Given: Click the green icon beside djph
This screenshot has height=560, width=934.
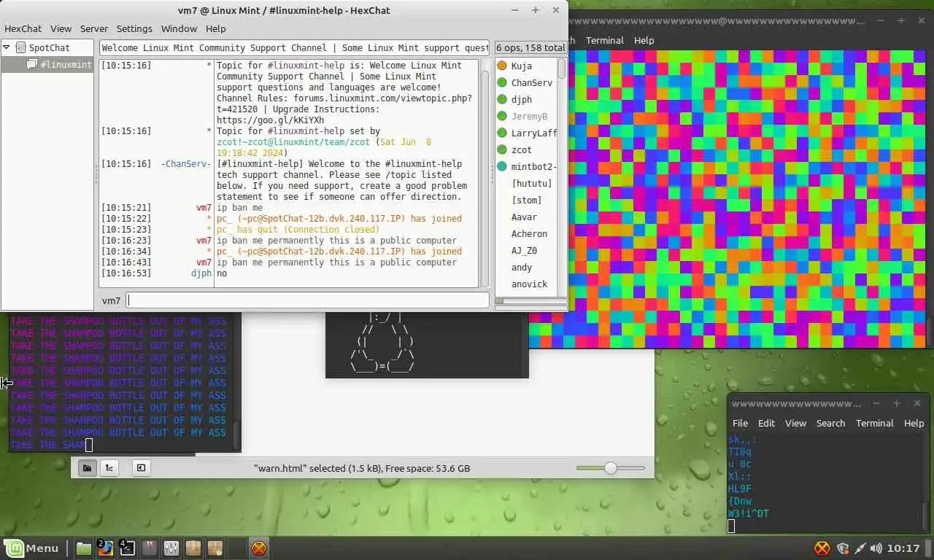Looking at the screenshot, I should coord(502,99).
